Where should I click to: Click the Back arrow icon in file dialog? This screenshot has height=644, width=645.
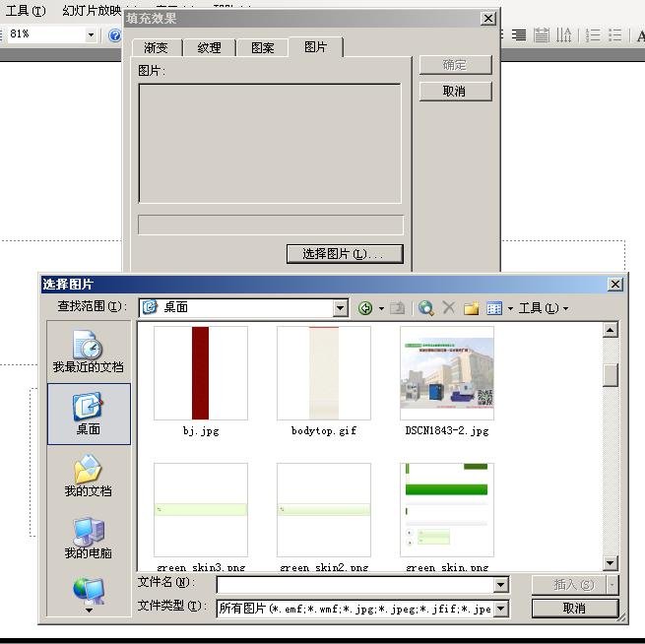pyautogui.click(x=365, y=308)
